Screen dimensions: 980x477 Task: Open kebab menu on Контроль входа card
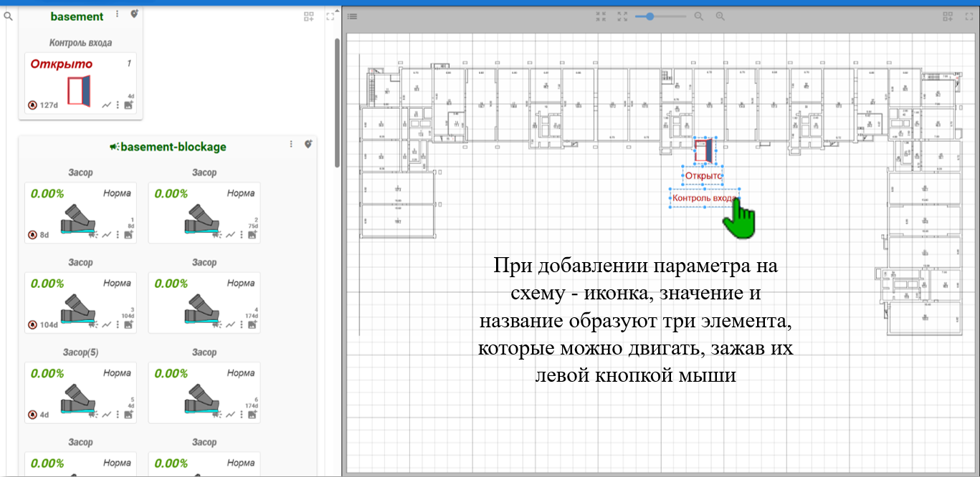click(x=118, y=105)
